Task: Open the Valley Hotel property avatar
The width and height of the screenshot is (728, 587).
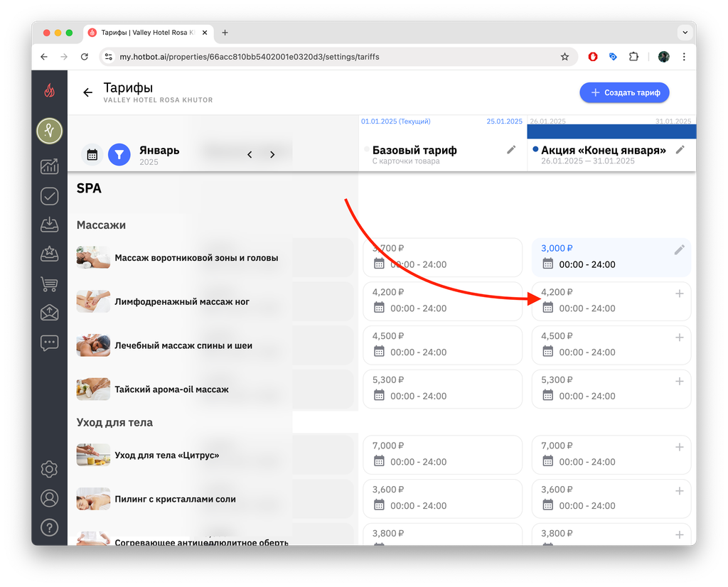Action: click(x=49, y=131)
